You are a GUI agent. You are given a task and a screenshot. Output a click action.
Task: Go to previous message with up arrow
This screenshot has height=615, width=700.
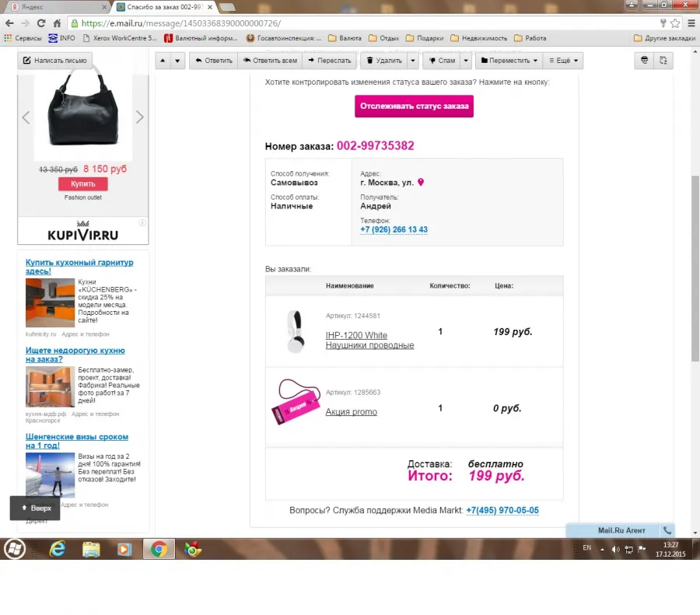point(163,61)
